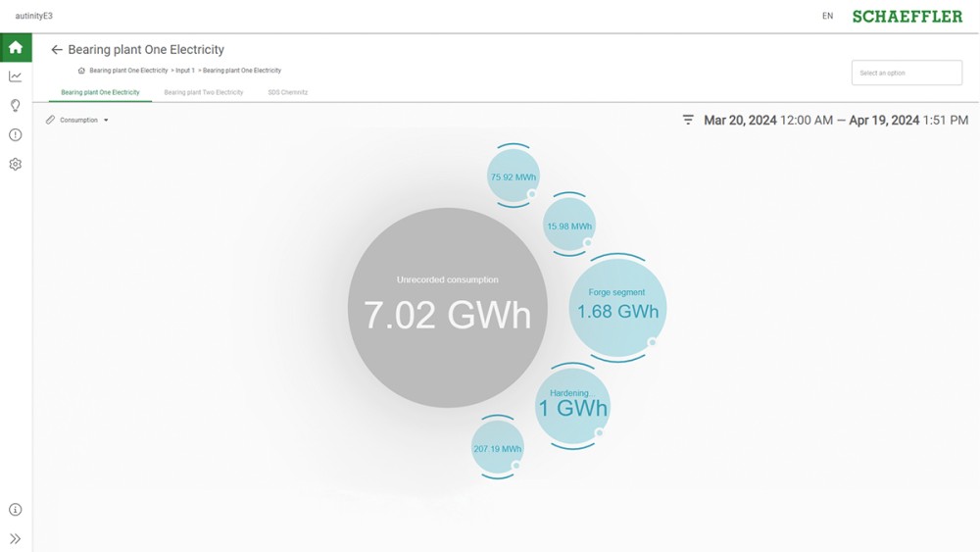Click the Forge segment 1.68 GWh bubble

click(x=617, y=307)
